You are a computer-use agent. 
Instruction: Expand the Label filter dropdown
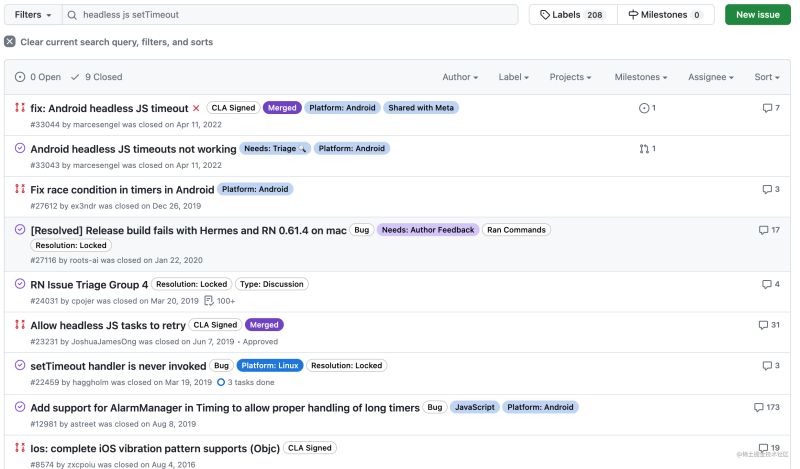[x=513, y=77]
